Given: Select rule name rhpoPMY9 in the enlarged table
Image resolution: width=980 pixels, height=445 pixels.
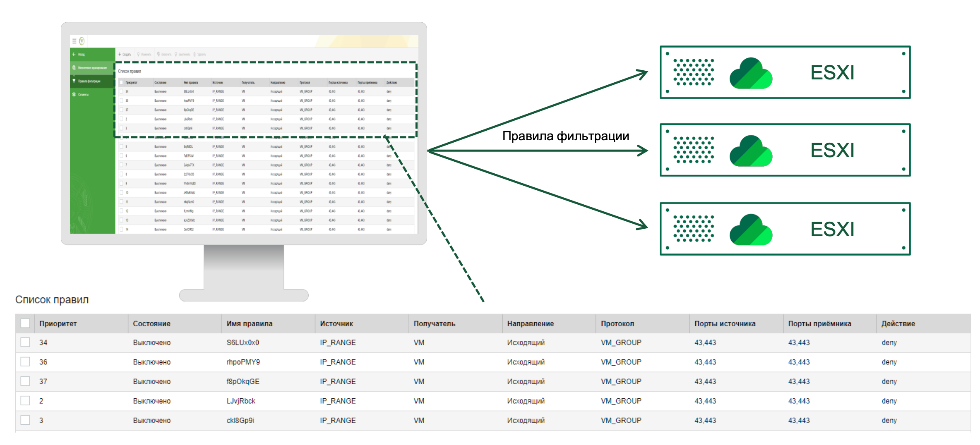Looking at the screenshot, I should point(243,362).
